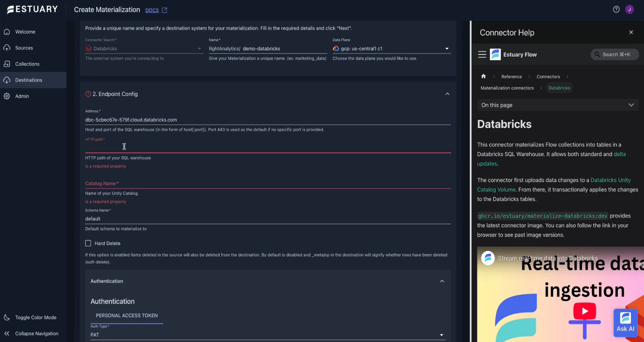
Task: Click the Databricks connector icon in search field
Action: pyautogui.click(x=89, y=49)
